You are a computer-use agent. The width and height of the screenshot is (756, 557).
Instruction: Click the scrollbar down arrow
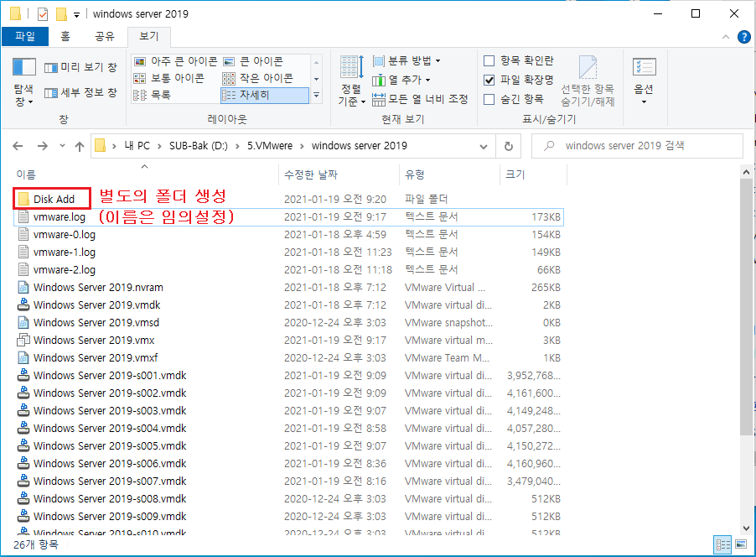click(746, 528)
